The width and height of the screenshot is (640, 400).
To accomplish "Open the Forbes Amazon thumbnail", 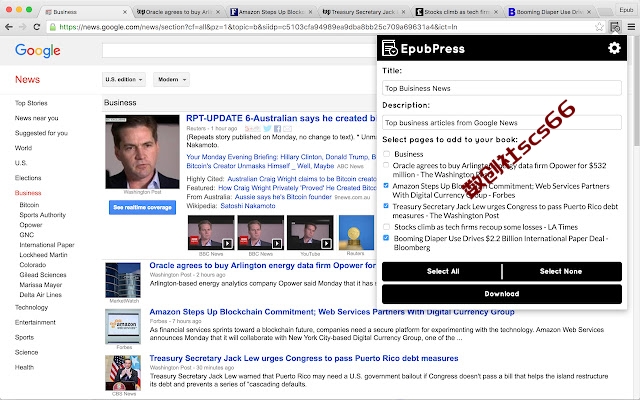I will coord(123,326).
